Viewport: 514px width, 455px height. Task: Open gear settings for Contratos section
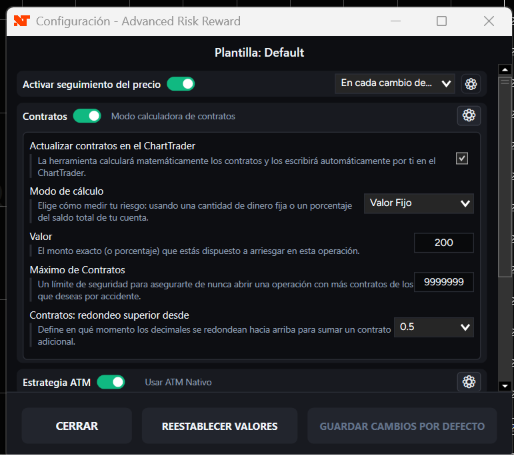point(469,116)
